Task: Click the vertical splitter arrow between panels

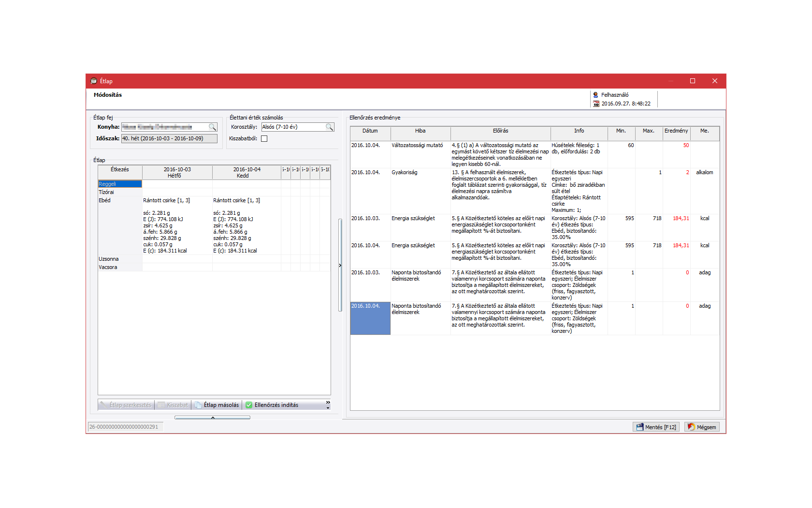Action: point(340,265)
